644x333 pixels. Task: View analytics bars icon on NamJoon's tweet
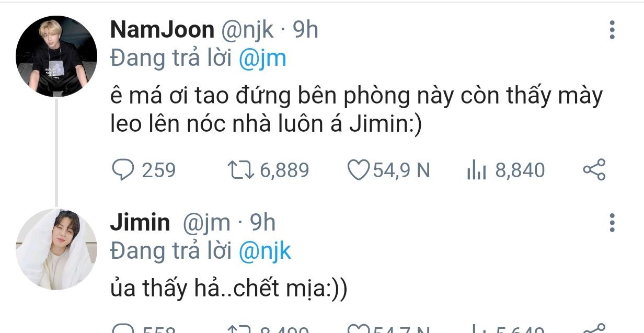tap(477, 170)
